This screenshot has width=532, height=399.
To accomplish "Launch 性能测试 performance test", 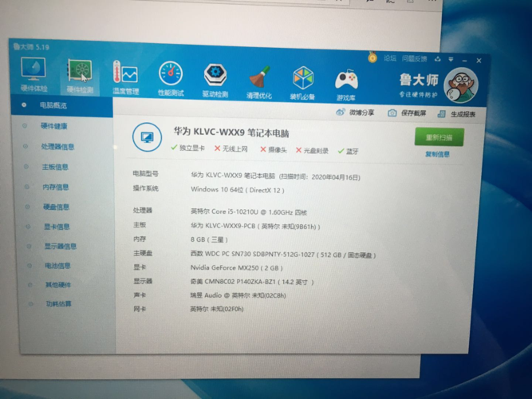I will pos(171,78).
